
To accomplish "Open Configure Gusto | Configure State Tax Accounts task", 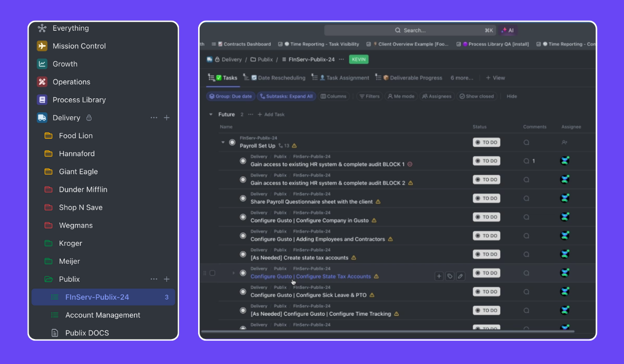I will 310,277.
